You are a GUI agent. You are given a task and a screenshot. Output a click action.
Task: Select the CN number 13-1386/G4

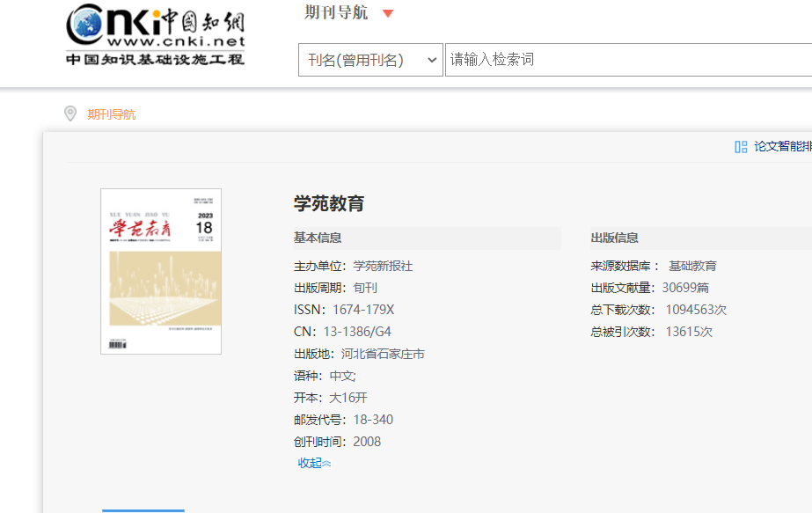tap(357, 332)
